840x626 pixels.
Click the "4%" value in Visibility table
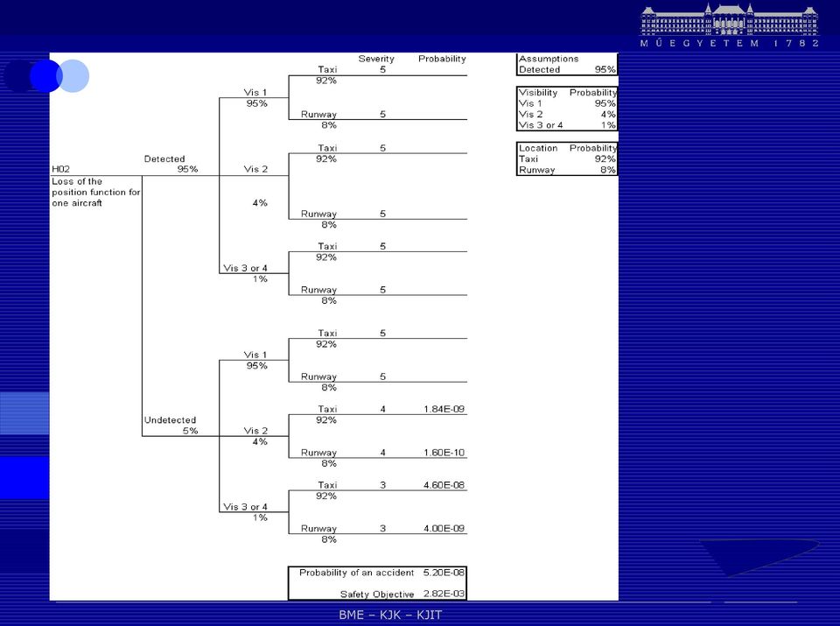coord(608,114)
